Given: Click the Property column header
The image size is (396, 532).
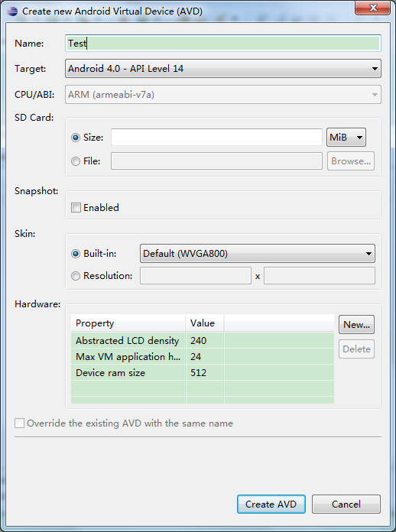Looking at the screenshot, I should coord(128,323).
